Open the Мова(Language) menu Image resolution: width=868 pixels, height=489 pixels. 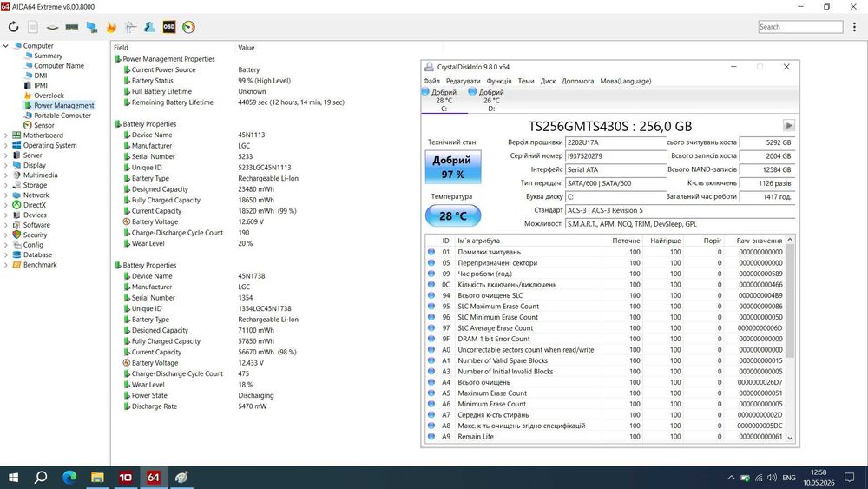[626, 81]
